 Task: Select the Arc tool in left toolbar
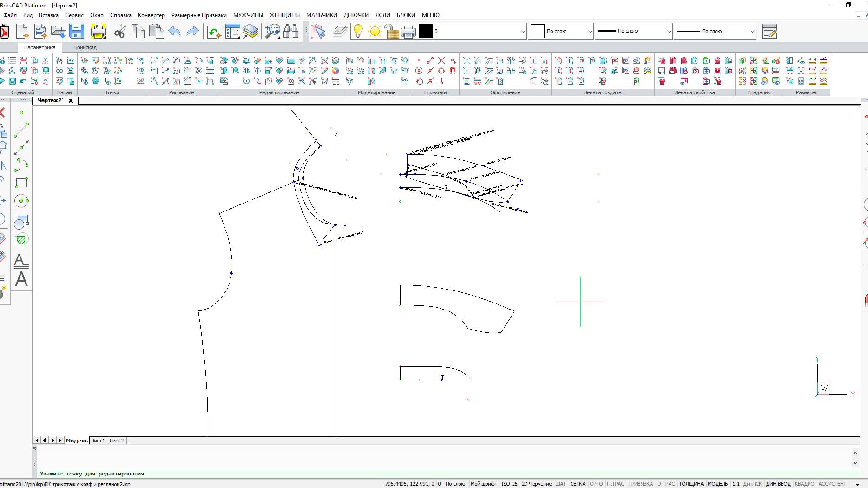(21, 165)
